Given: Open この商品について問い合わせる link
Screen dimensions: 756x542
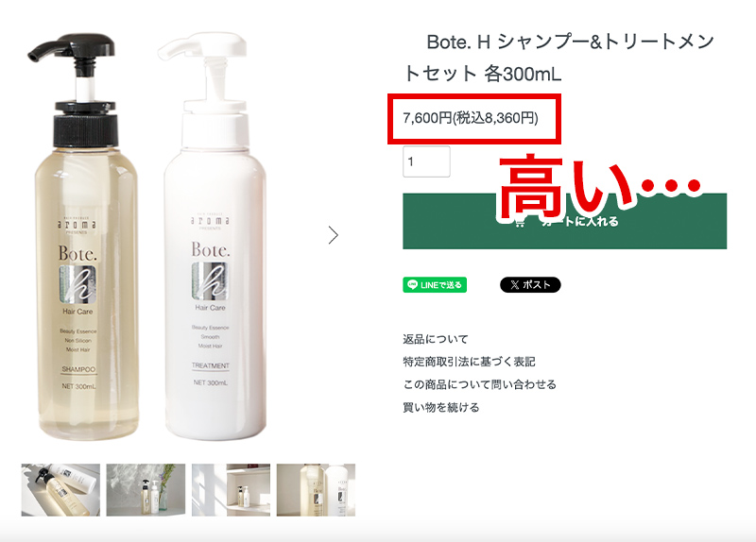Looking at the screenshot, I should [x=479, y=384].
